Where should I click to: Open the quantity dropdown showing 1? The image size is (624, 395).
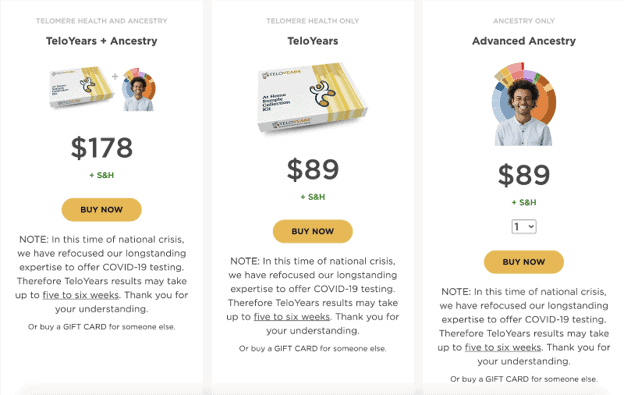(x=524, y=227)
